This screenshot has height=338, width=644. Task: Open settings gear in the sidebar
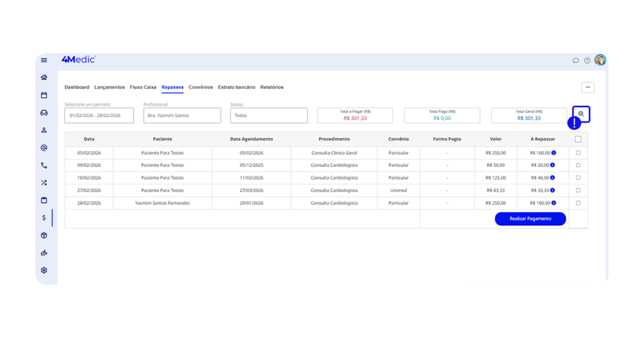44,271
